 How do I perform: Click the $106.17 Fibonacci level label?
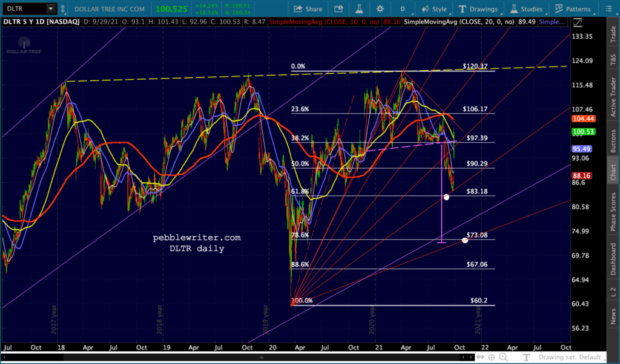click(x=475, y=109)
